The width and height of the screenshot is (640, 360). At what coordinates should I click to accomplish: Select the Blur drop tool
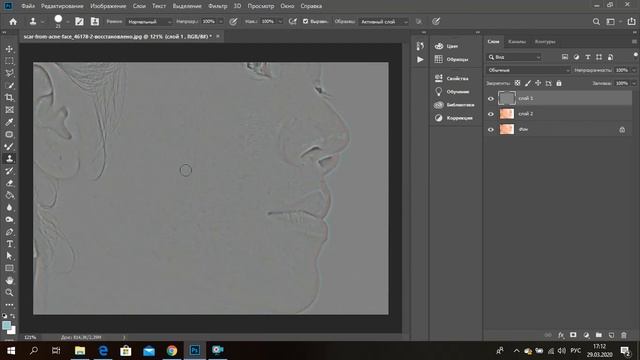click(x=9, y=207)
